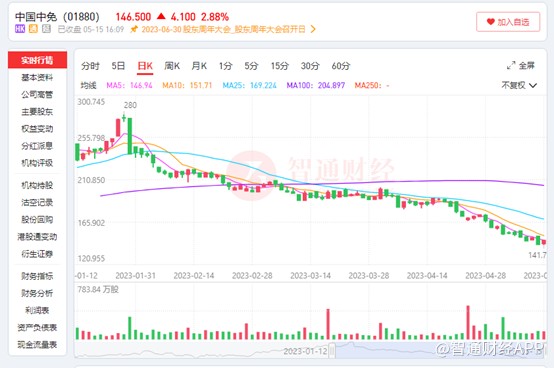Click the 146.500 current price
The height and width of the screenshot is (368, 554).
(133, 17)
